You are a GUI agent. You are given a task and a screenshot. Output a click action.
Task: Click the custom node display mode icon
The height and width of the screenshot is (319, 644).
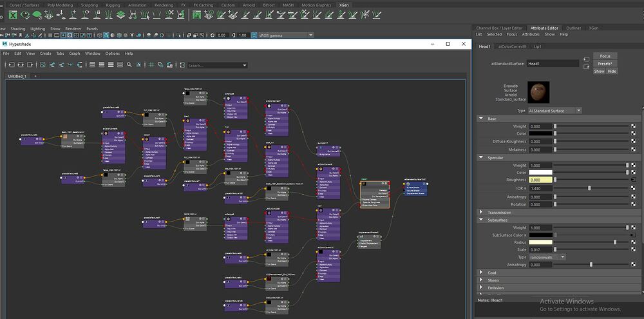coord(120,64)
